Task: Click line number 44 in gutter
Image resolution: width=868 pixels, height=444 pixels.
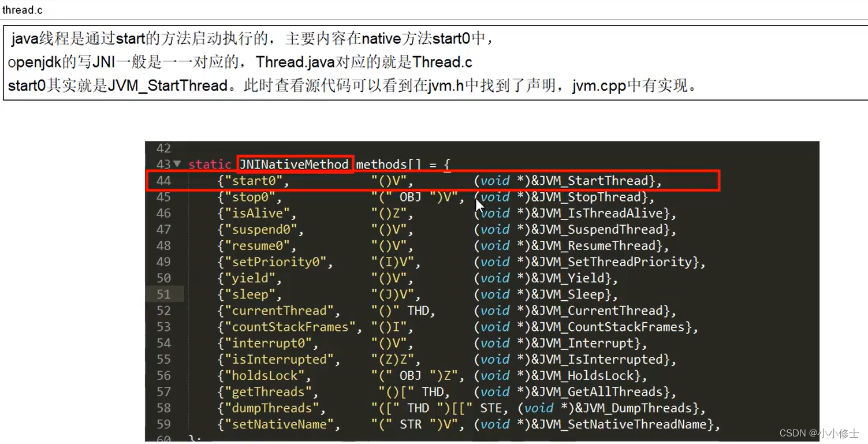Action: (x=163, y=181)
